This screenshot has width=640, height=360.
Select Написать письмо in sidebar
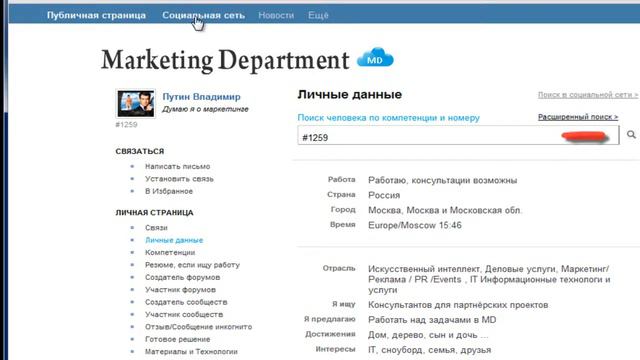pyautogui.click(x=178, y=167)
